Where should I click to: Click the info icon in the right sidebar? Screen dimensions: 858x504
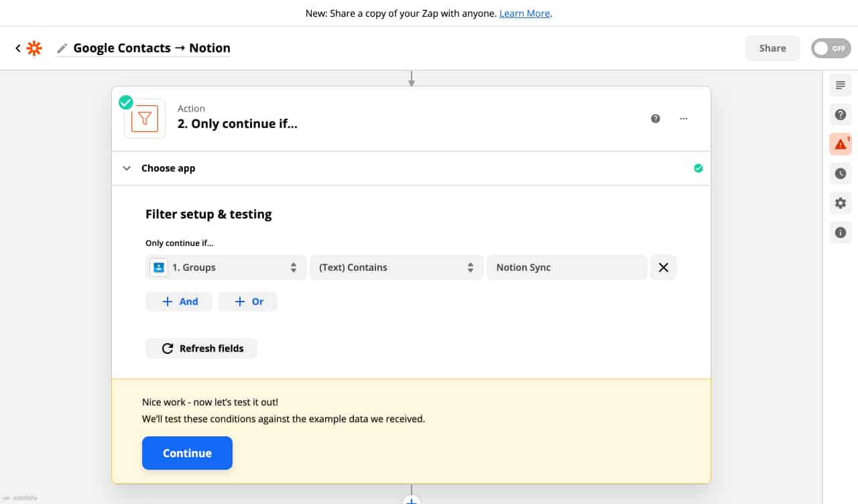(x=840, y=232)
